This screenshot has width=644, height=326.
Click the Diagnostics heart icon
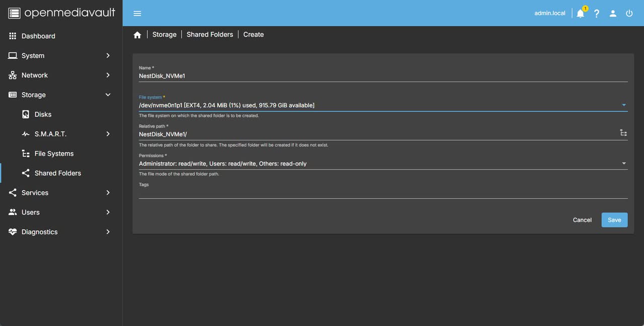[13, 232]
